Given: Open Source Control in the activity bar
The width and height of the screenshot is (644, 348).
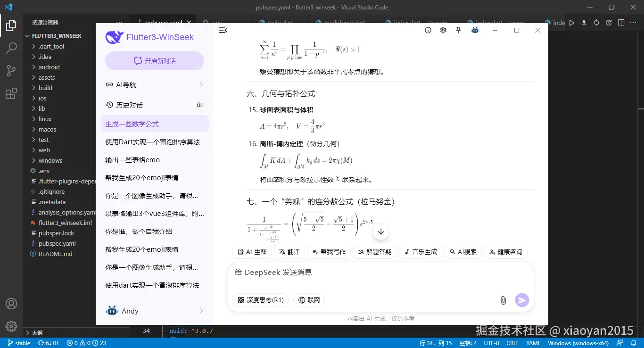Looking at the screenshot, I should click(x=11, y=70).
